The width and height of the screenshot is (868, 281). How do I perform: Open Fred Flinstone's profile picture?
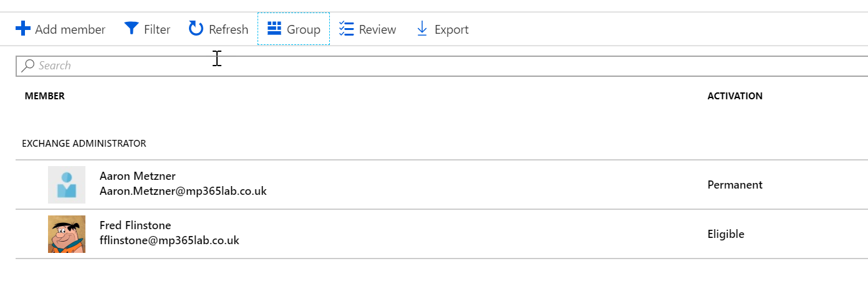coord(67,234)
